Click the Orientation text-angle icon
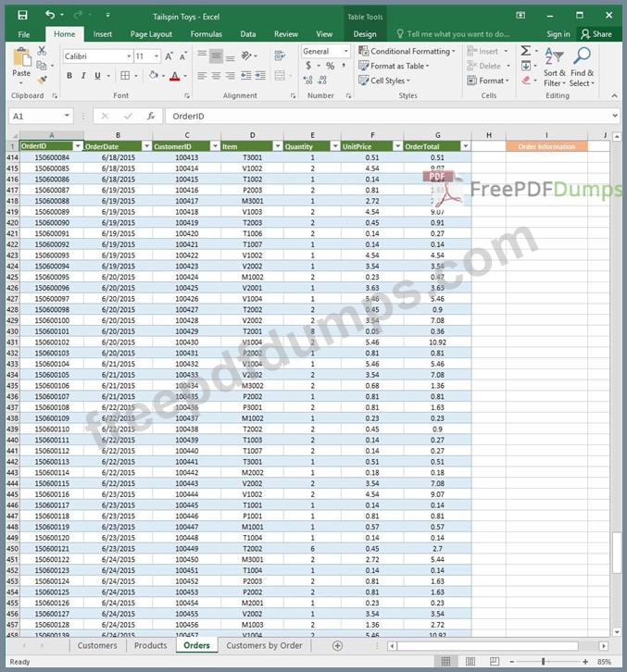This screenshot has width=627, height=672. click(246, 56)
